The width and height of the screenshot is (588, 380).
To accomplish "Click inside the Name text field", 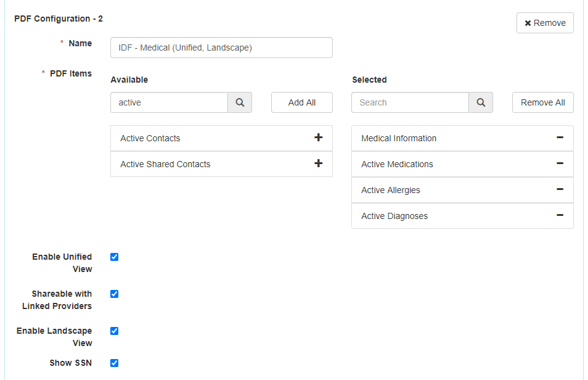I will (221, 47).
